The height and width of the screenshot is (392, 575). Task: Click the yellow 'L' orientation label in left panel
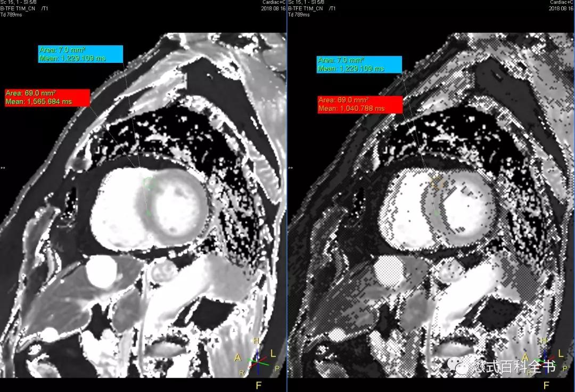pyautogui.click(x=273, y=354)
